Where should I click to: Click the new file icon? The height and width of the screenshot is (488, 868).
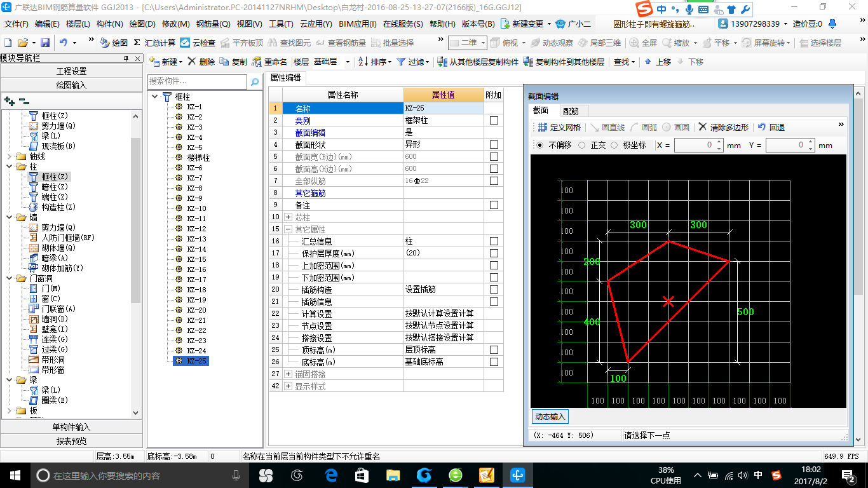click(x=8, y=43)
